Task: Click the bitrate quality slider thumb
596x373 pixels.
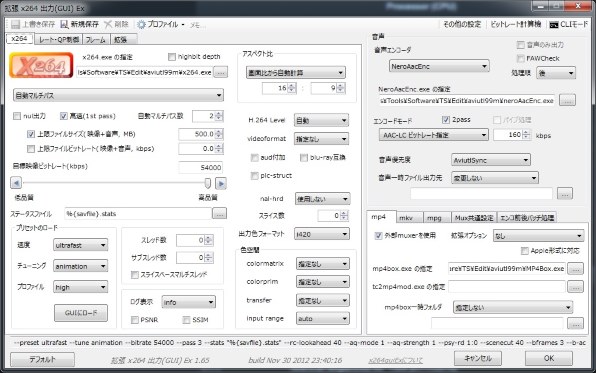Action: [208, 183]
